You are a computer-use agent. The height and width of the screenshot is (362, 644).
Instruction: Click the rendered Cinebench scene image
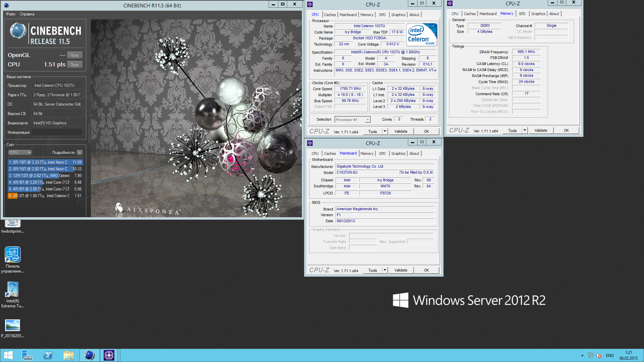(196, 118)
